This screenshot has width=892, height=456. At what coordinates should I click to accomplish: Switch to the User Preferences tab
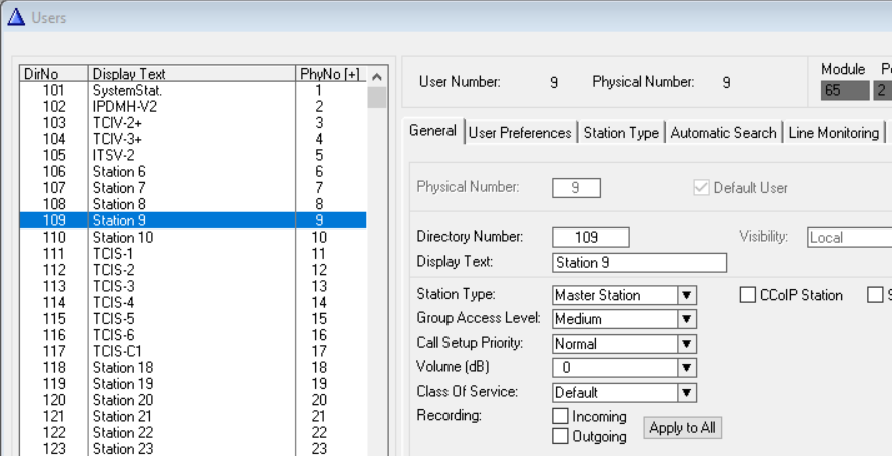pyautogui.click(x=520, y=133)
